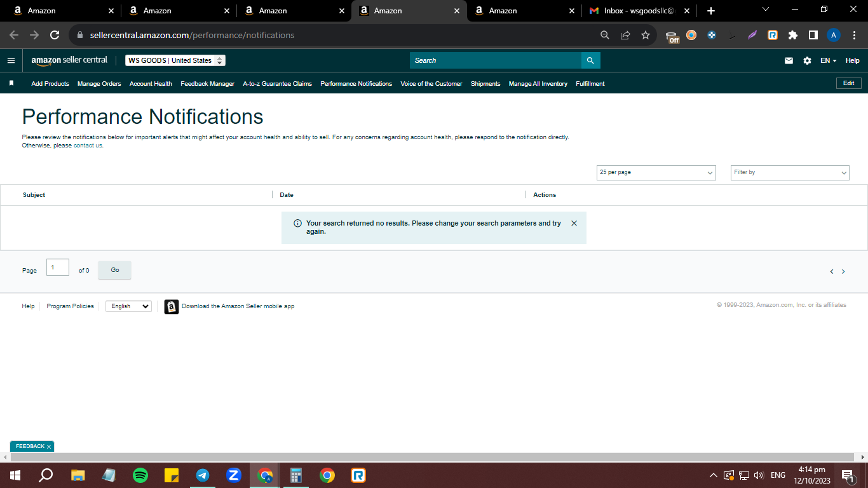Click the Edit button in navigation bar
Viewport: 868px width, 488px height.
click(x=848, y=83)
